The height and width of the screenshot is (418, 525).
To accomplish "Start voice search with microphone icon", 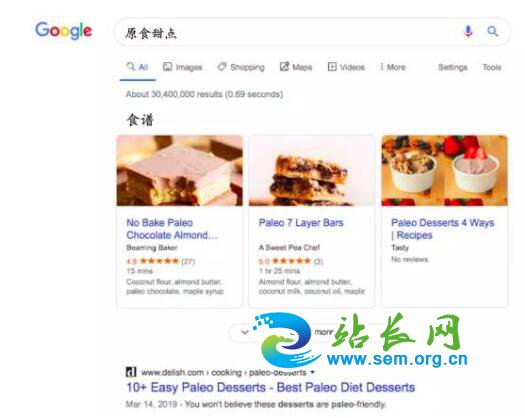I will pos(468,31).
